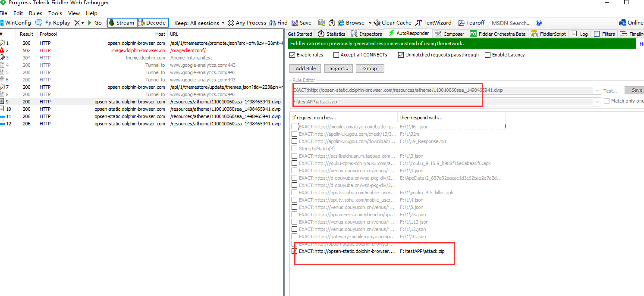Open the Rules menu

[35, 13]
